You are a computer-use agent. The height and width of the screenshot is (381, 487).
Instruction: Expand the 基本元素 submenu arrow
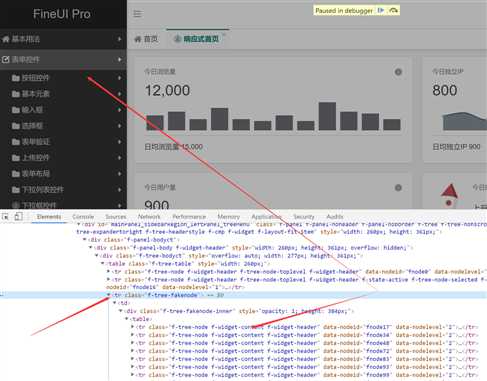pyautogui.click(x=119, y=94)
